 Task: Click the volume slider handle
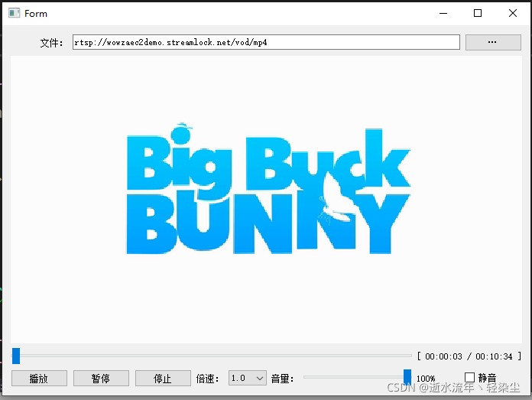point(407,377)
